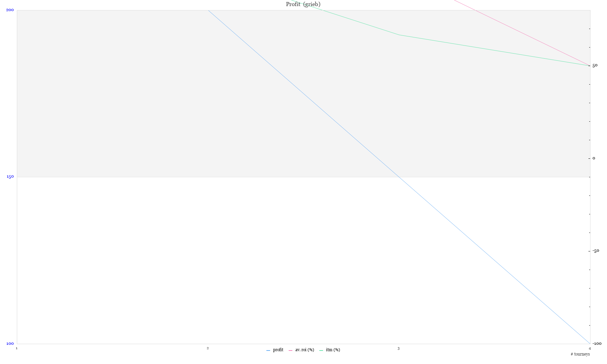Click the blue profit legend line marker
607x364 pixels.
click(268, 351)
